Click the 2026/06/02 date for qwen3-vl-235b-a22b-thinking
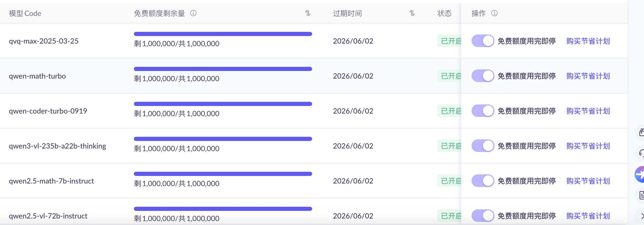The height and width of the screenshot is (225, 644). point(353,146)
